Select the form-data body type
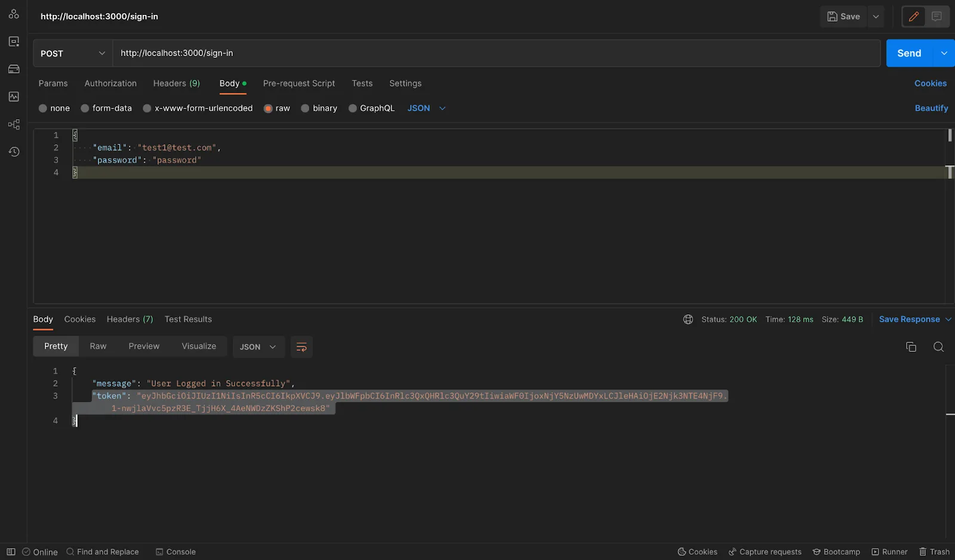This screenshot has height=560, width=955. 106,108
